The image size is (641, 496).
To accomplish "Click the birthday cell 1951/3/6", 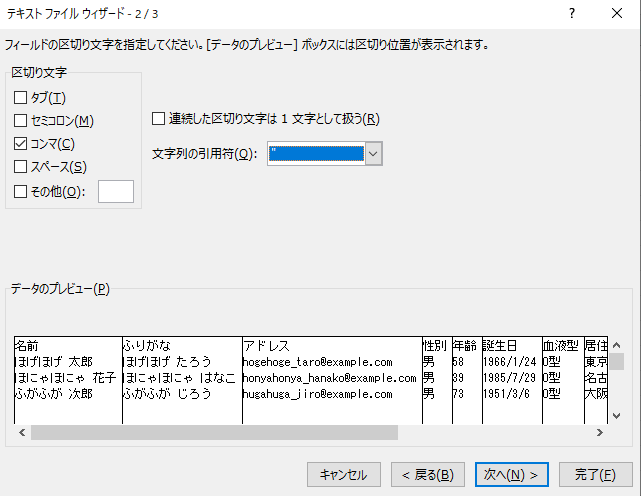I will [507, 394].
